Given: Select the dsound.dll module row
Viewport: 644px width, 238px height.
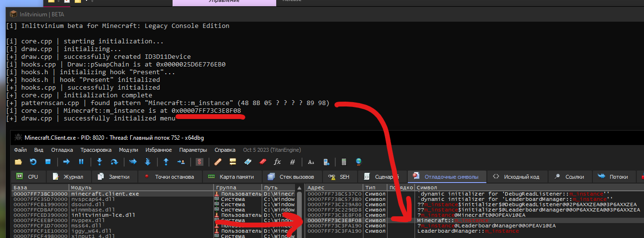Looking at the screenshot, I should [x=153, y=204].
